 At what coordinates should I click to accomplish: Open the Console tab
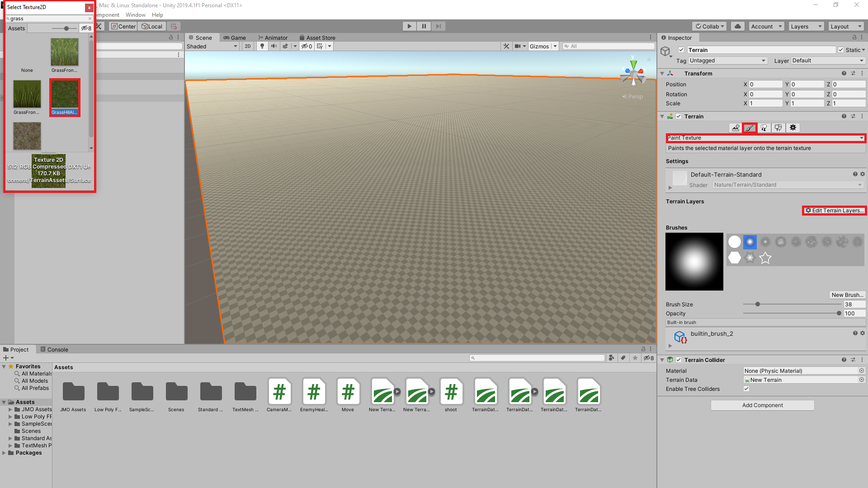click(x=57, y=349)
